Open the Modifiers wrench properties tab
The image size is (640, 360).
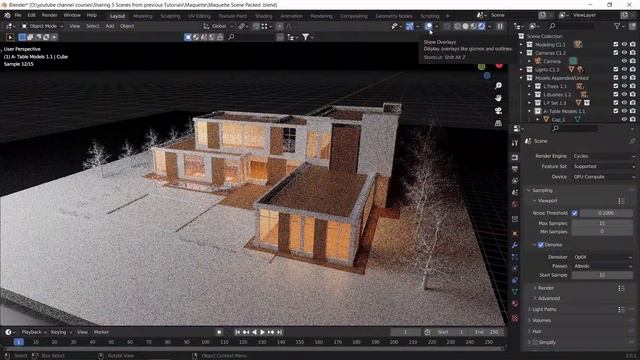pyautogui.click(x=515, y=245)
